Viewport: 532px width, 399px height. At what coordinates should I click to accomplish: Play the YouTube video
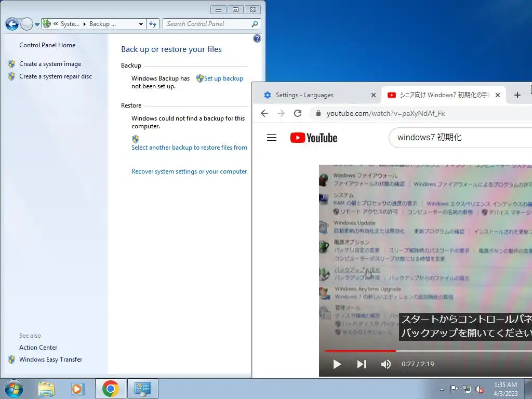click(x=337, y=364)
